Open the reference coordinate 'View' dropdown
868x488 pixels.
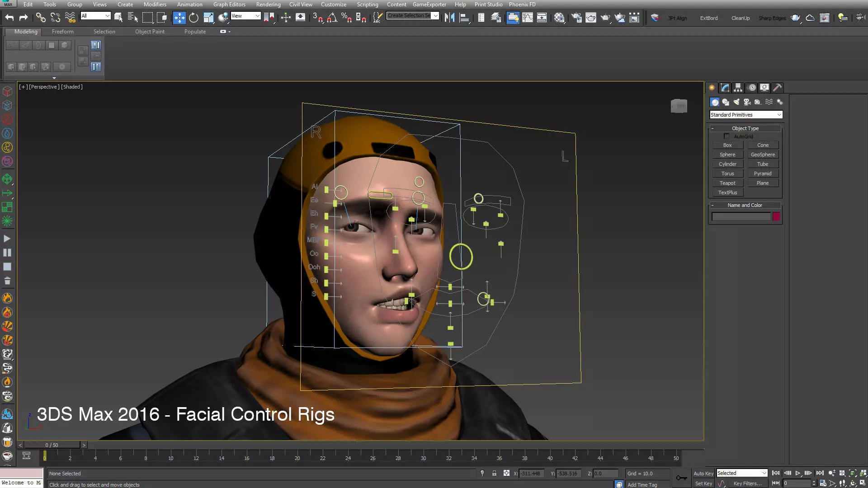(245, 16)
